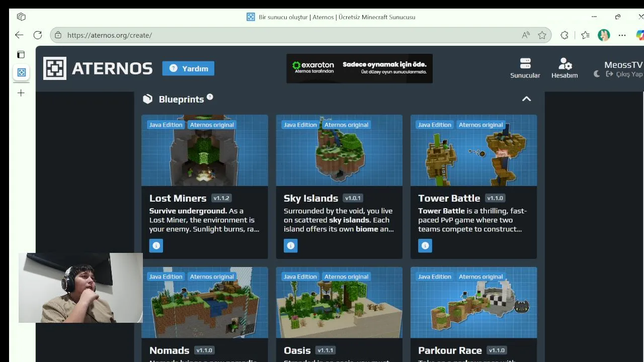Screen dimensions: 644x362
Task: Collapse the Blueprints section
Action: (526, 99)
